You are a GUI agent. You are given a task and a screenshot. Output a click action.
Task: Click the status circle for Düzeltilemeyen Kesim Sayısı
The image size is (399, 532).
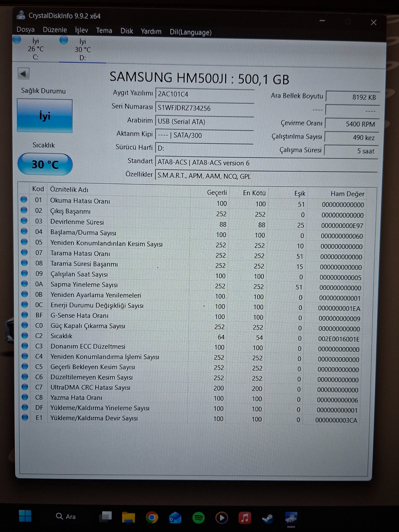tap(25, 376)
